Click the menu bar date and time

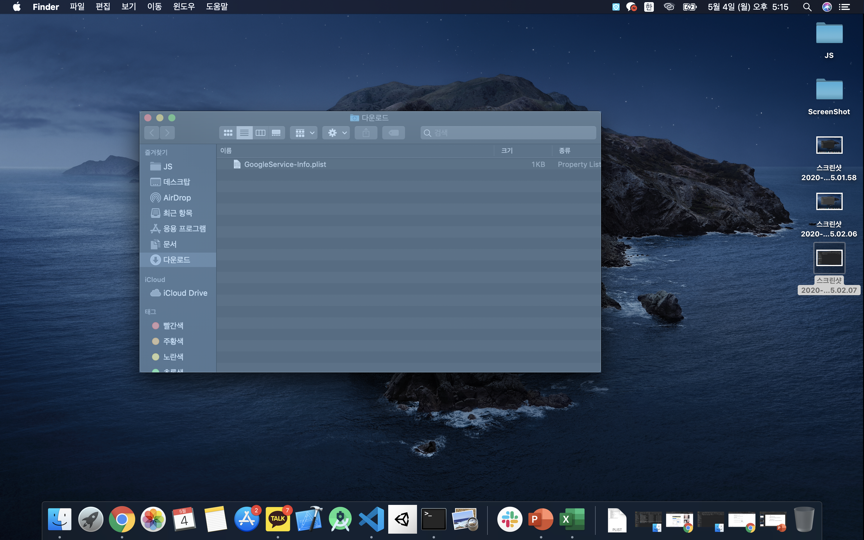[x=748, y=7]
